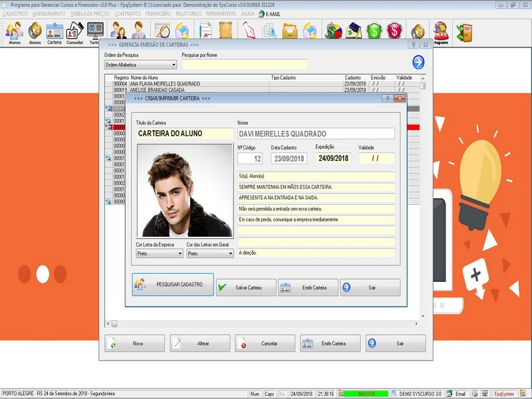The image size is (532, 399).
Task: Open the FINANCEIRO menu
Action: (x=158, y=14)
